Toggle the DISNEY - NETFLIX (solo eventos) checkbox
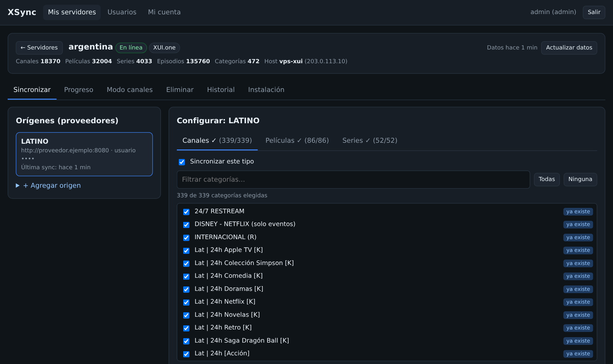613x364 pixels. [186, 225]
